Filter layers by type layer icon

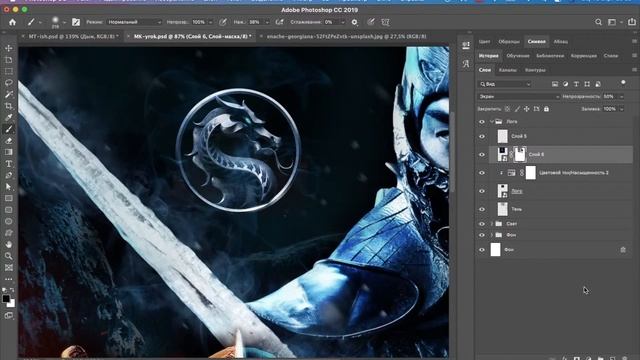(576, 84)
